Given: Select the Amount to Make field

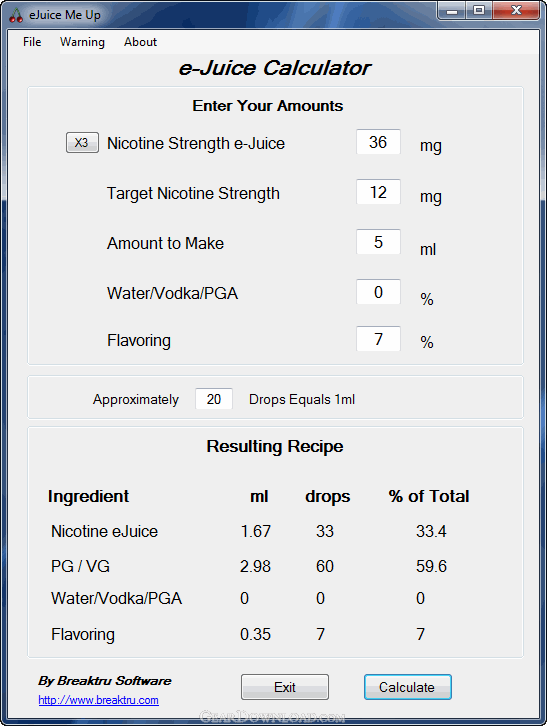Looking at the screenshot, I should 378,242.
